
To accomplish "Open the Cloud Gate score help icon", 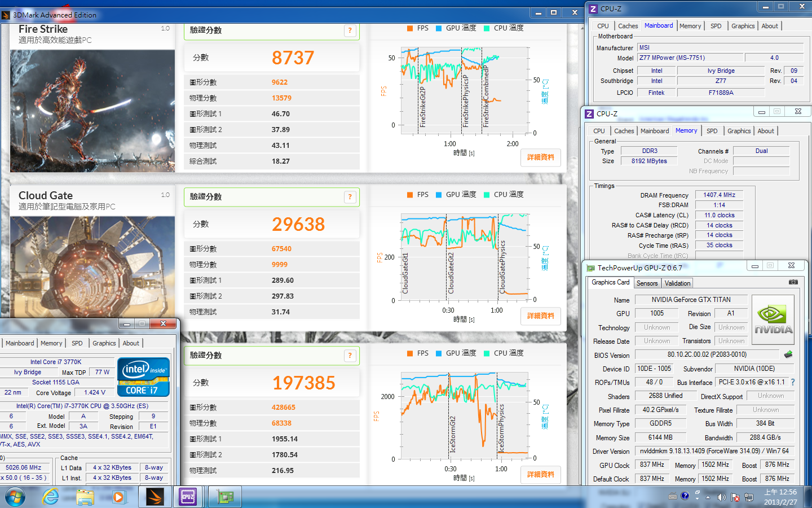I will pos(350,197).
